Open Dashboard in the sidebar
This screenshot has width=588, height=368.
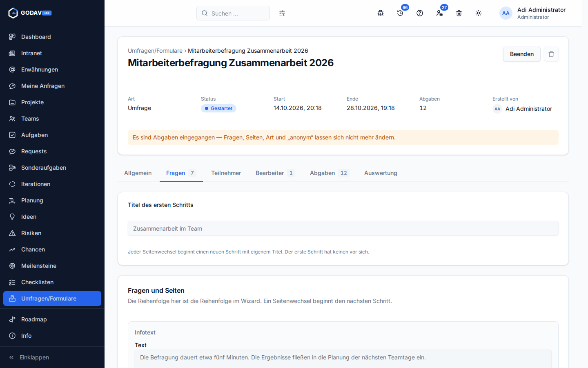52,37
